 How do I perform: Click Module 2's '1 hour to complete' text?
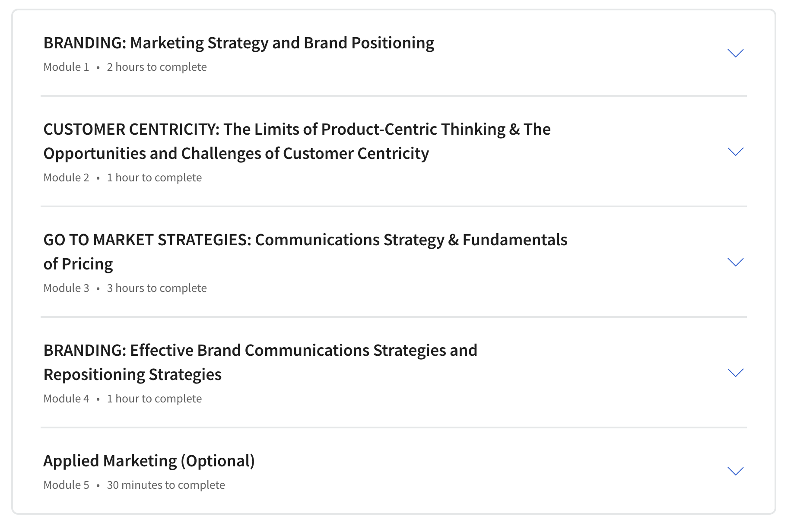pyautogui.click(x=154, y=177)
